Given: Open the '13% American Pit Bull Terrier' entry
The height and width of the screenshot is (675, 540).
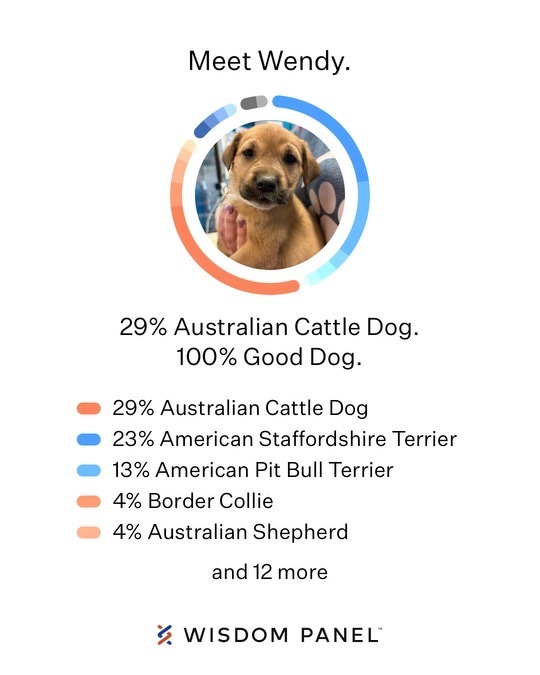Looking at the screenshot, I should pos(253,470).
